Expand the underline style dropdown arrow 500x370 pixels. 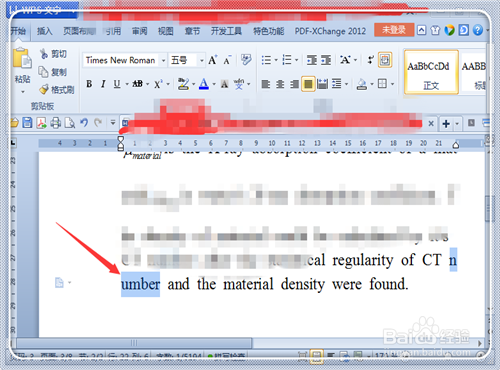[127, 84]
